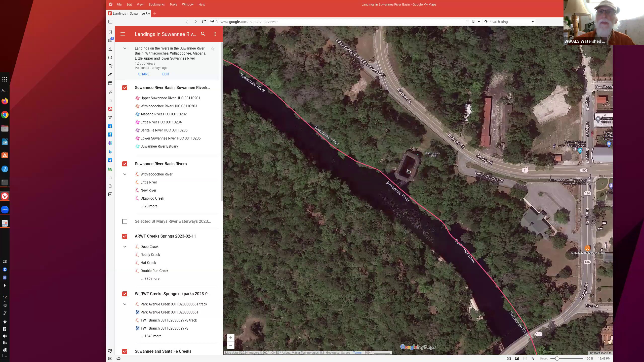The width and height of the screenshot is (644, 362).
Task: Uncheck Suwannee and Santa Fe Creeks layer
Action: pos(125,351)
